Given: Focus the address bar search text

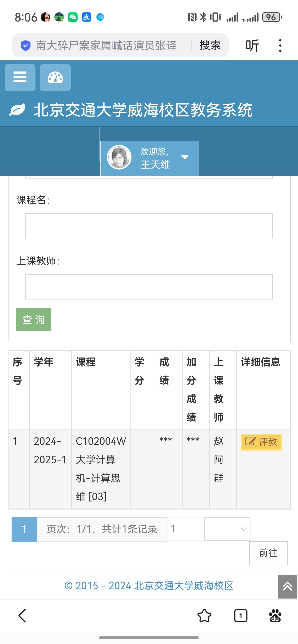Looking at the screenshot, I should [x=106, y=45].
